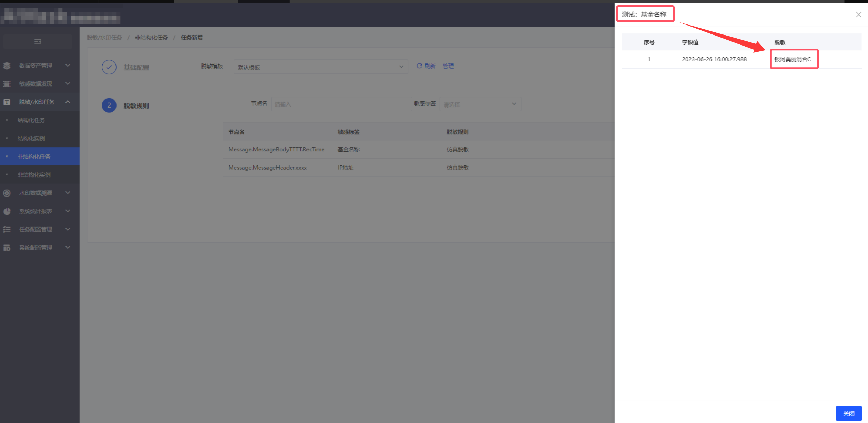Click Message.MessageBodyTTTT.RecTime node cell

[276, 149]
